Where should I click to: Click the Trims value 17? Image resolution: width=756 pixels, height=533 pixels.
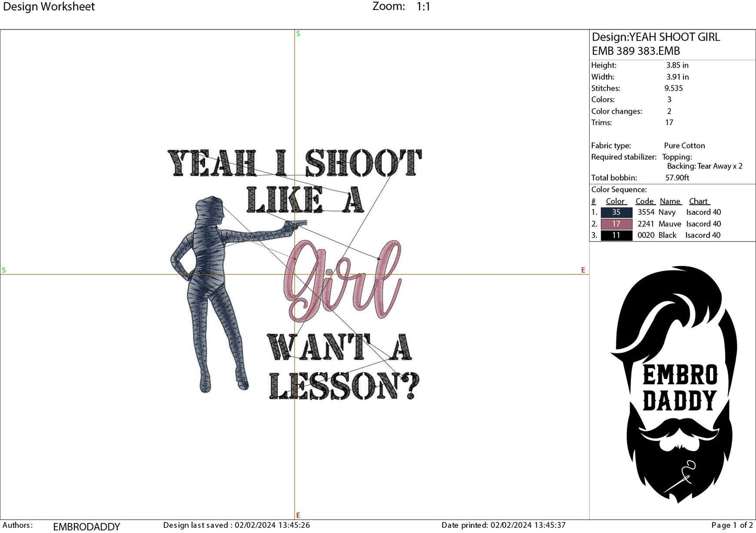click(x=669, y=123)
